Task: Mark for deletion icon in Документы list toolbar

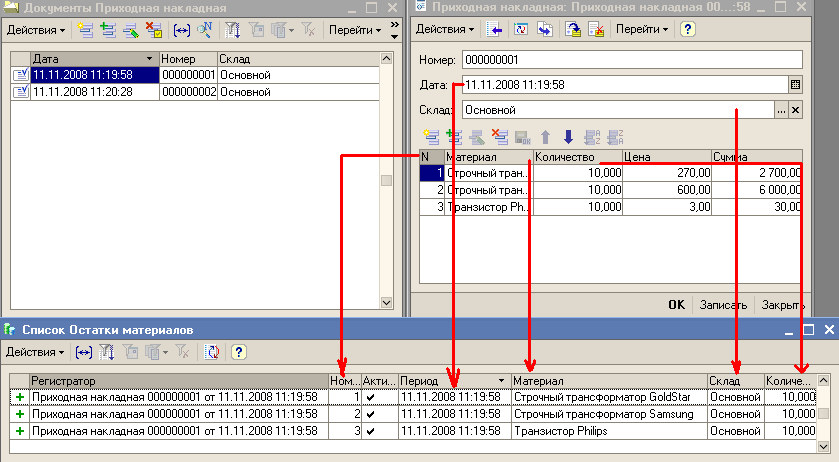Action: click(154, 31)
